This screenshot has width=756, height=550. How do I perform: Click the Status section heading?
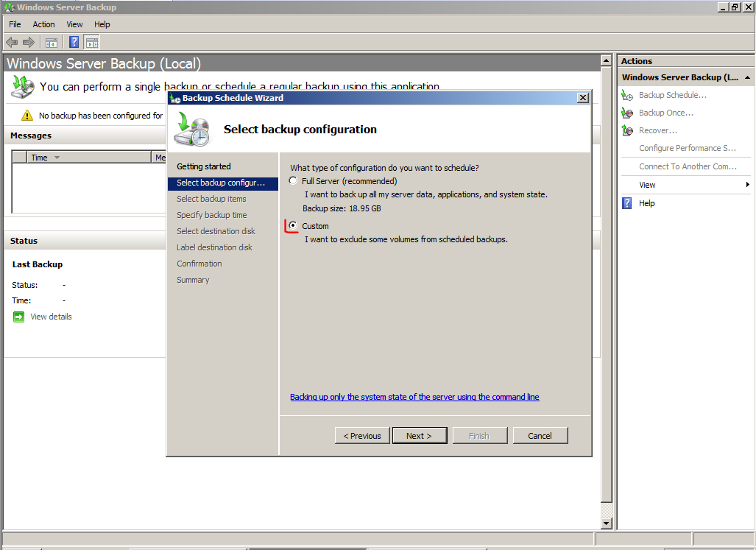[24, 241]
